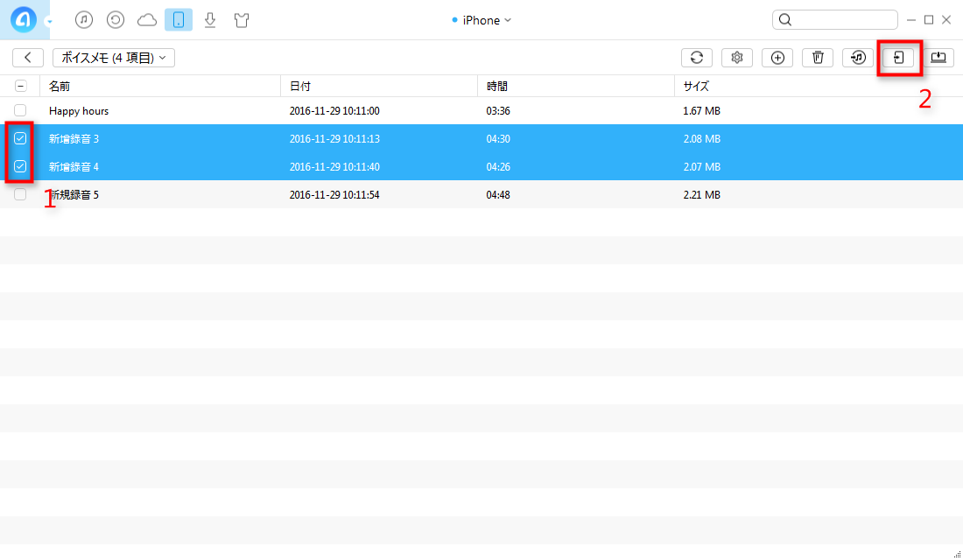Screen dimensions: 963x560
Task: Open the skin T-shirt icon
Action: pyautogui.click(x=242, y=20)
